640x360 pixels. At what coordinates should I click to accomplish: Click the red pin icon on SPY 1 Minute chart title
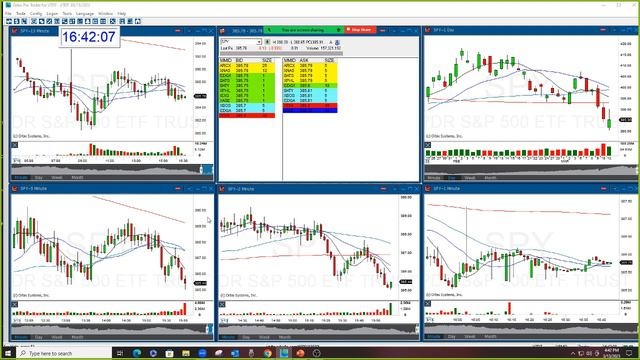(x=603, y=188)
